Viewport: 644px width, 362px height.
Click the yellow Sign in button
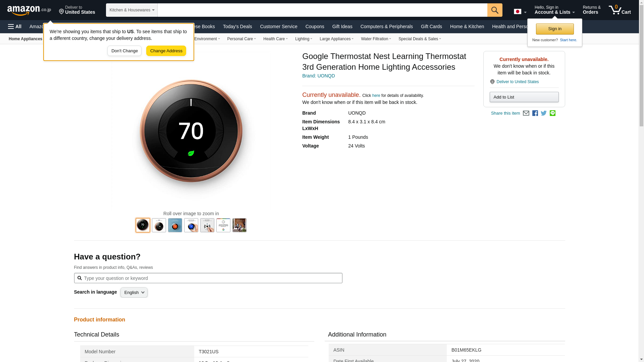[x=554, y=29]
